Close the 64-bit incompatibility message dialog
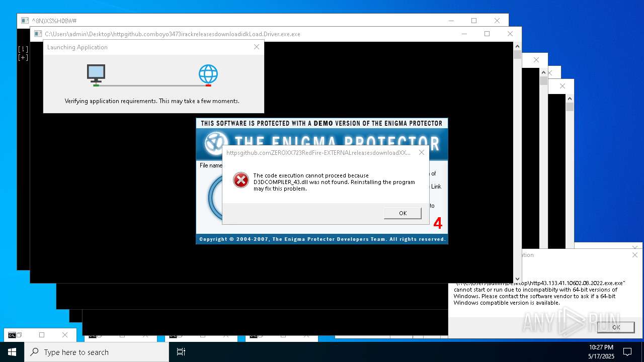 [x=635, y=255]
